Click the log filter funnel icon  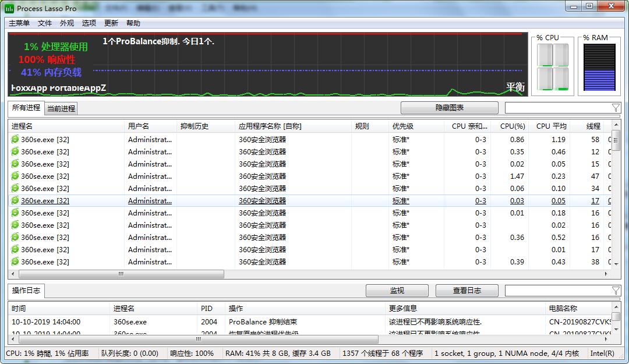point(616,291)
